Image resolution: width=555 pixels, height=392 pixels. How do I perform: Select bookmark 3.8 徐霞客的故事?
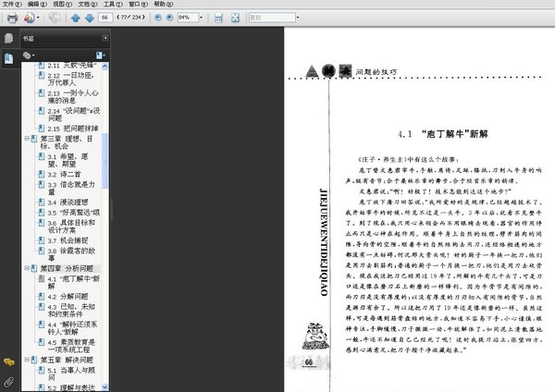(x=71, y=254)
